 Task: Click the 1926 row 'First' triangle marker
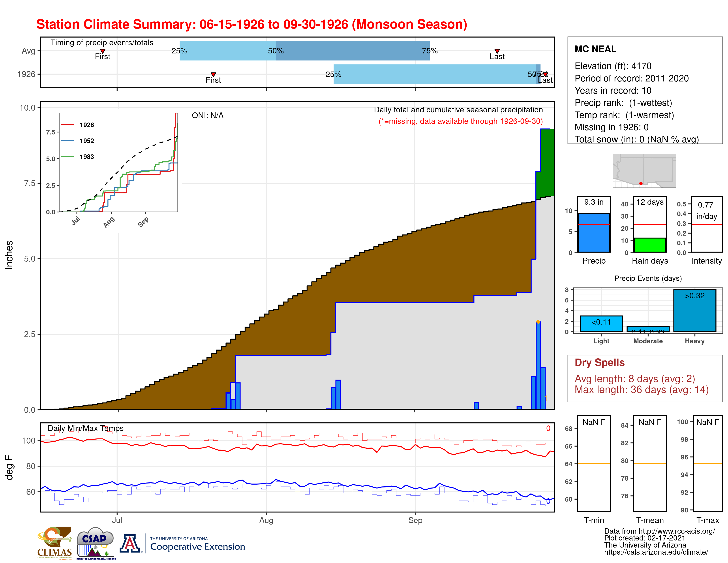[x=213, y=74]
